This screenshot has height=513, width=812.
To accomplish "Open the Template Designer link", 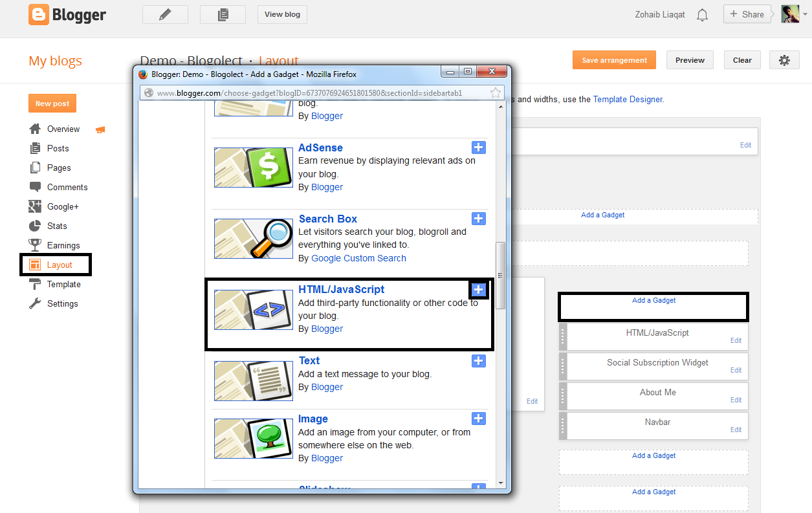I will pos(628,99).
